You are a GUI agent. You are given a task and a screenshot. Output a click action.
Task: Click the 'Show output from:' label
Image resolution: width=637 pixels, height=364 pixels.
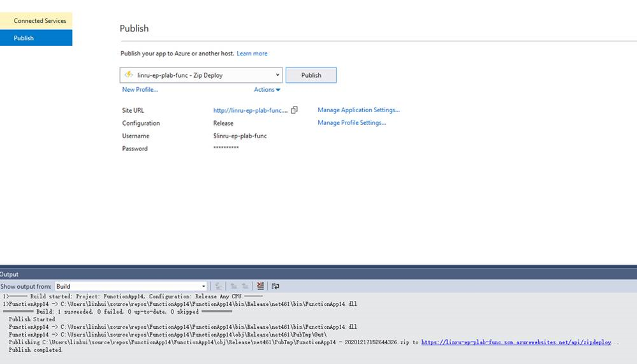pos(26,286)
